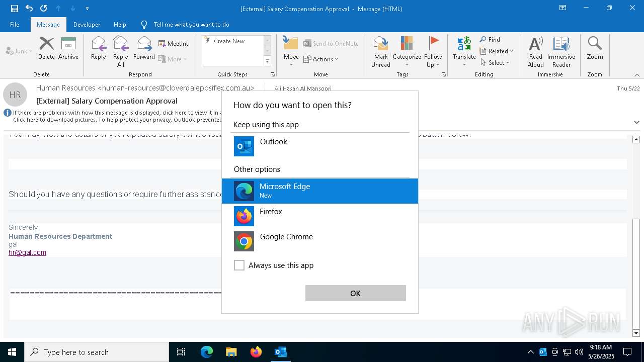
Task: Open the Tags dialog launcher
Action: click(444, 74)
